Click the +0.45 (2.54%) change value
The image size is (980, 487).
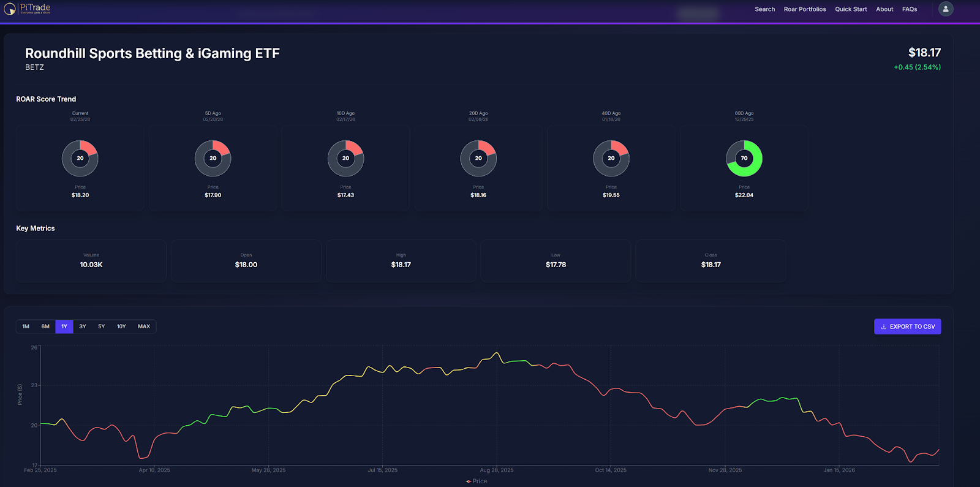917,67
